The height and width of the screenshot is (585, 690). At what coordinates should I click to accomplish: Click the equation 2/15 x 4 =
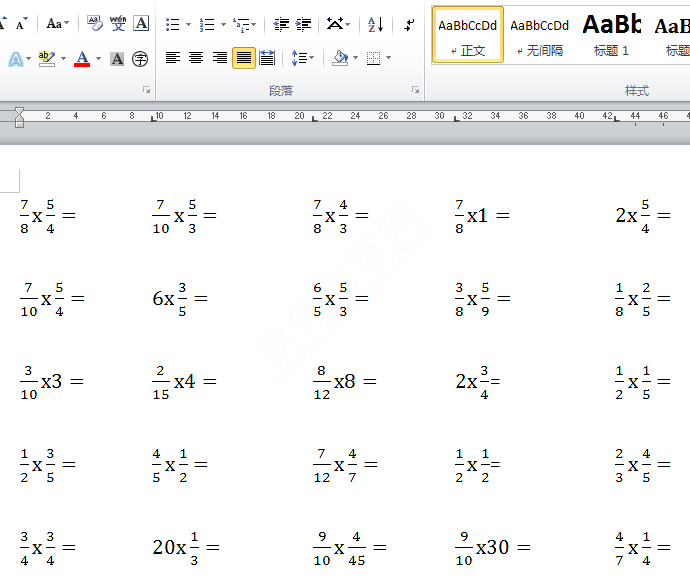click(x=184, y=382)
